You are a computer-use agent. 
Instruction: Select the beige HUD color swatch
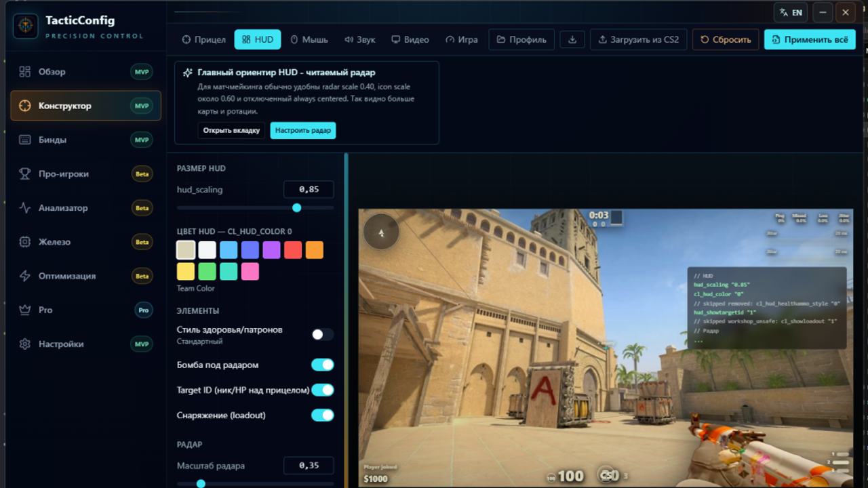tap(186, 250)
